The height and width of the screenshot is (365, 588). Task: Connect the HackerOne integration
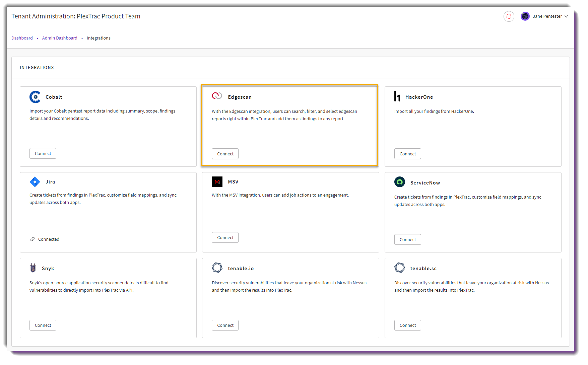coord(408,154)
